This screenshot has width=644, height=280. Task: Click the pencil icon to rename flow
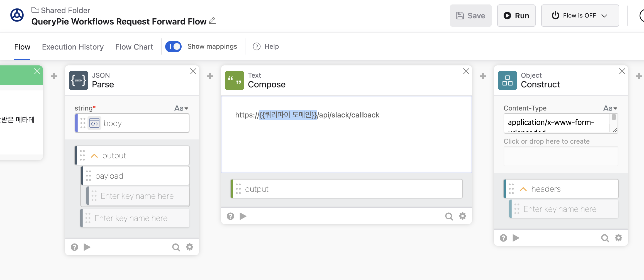tap(212, 21)
